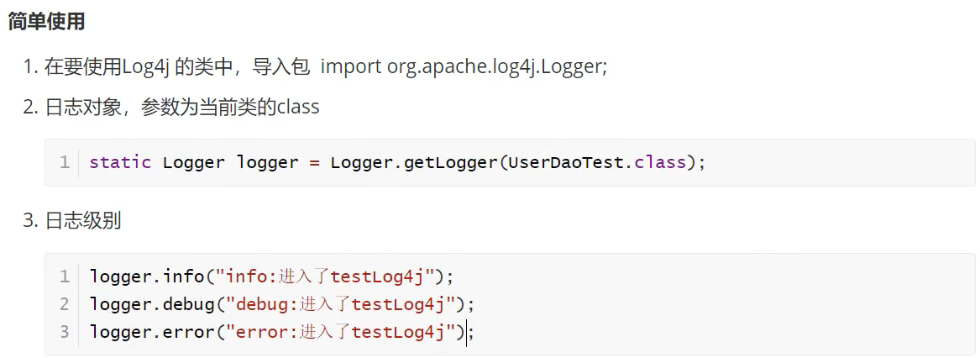Click line number 2 in log level block
980x358 pixels.
click(65, 304)
